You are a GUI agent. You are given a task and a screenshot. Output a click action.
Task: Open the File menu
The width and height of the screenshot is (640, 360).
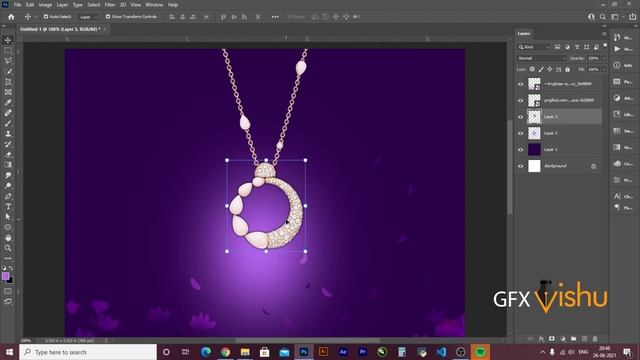(x=18, y=5)
